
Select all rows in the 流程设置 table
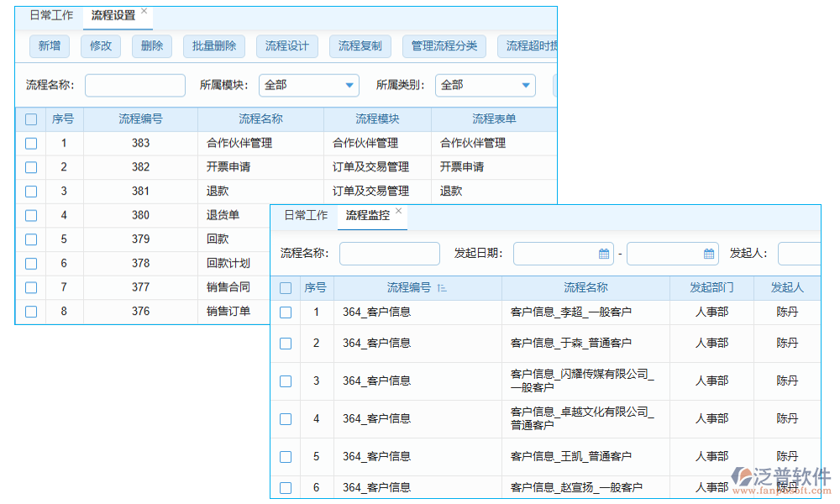30,119
